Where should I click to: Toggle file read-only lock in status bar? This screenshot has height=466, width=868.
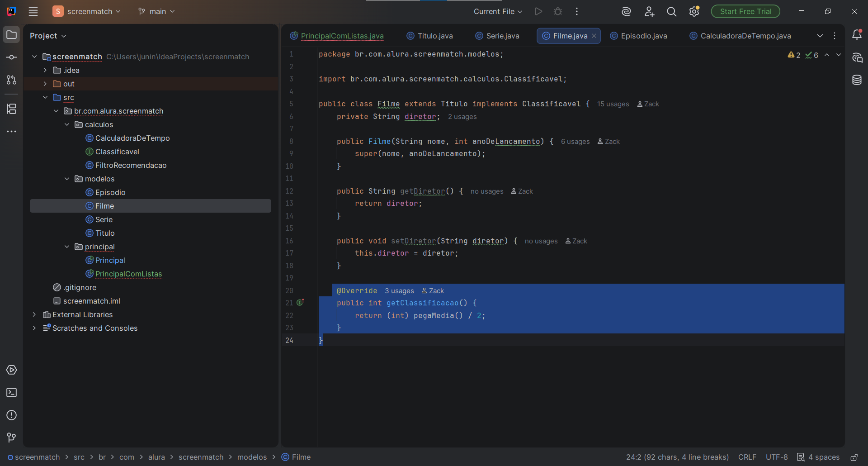pos(854,457)
